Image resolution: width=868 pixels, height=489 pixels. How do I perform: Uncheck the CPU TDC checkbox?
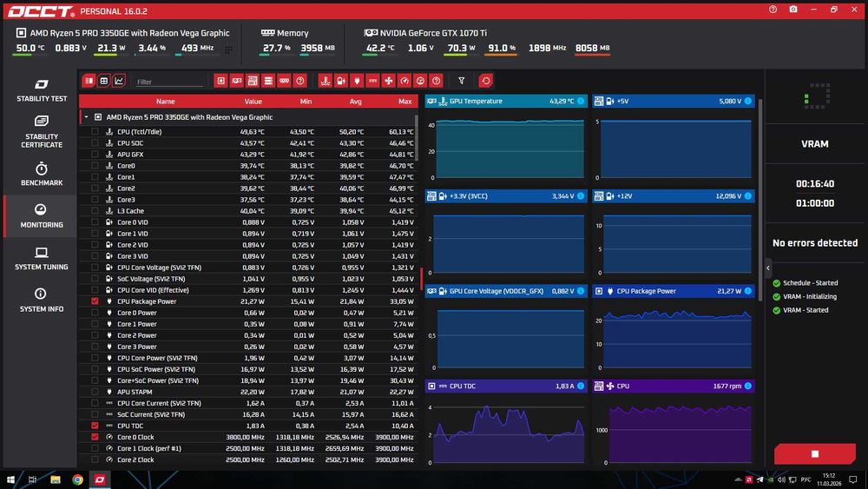point(95,426)
